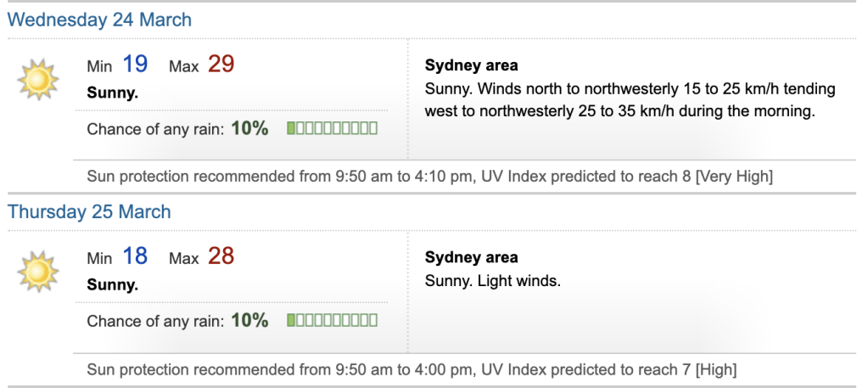Select Thursday's 10% rain chance value
Image resolution: width=868 pixels, height=388 pixels.
coord(249,321)
